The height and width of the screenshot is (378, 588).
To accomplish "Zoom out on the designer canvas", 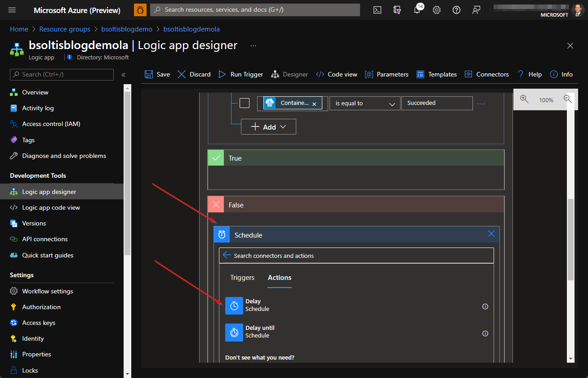I will pos(568,99).
